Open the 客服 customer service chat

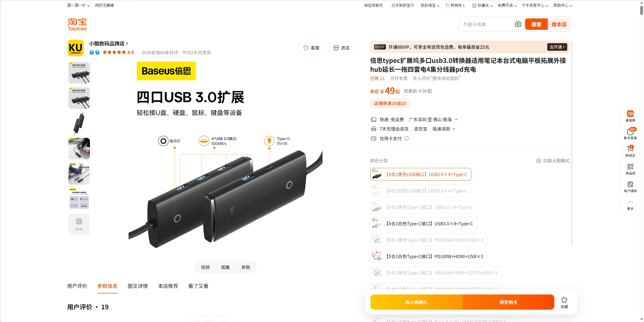click(x=311, y=48)
